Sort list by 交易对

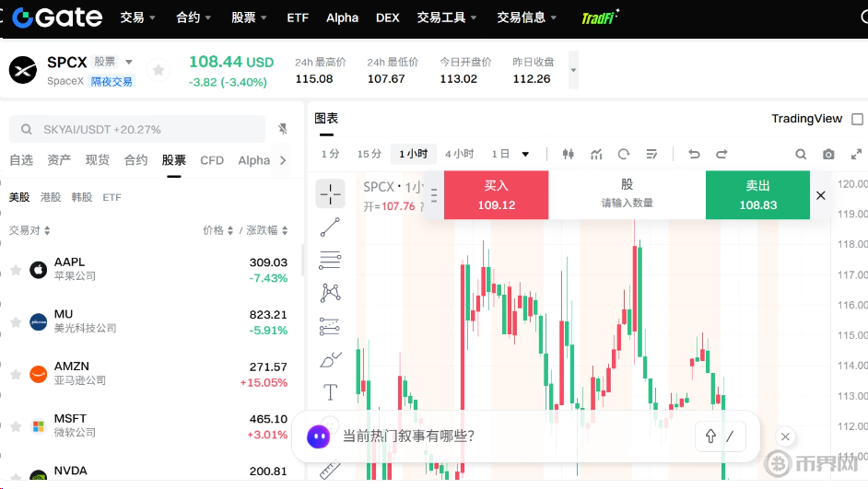click(29, 230)
